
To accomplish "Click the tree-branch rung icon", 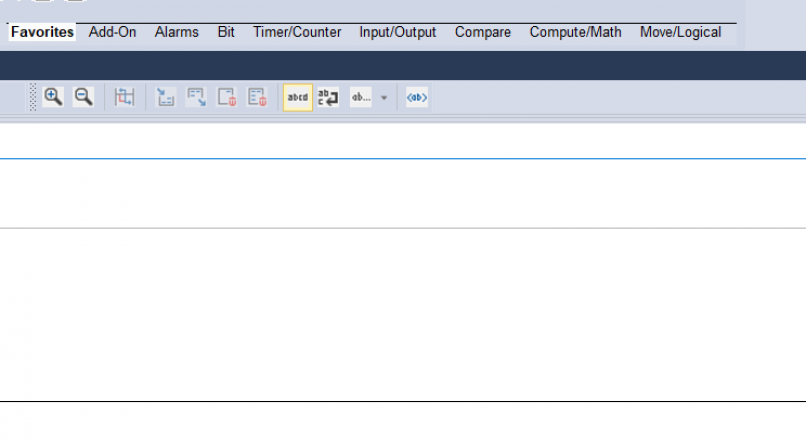I will point(166,97).
